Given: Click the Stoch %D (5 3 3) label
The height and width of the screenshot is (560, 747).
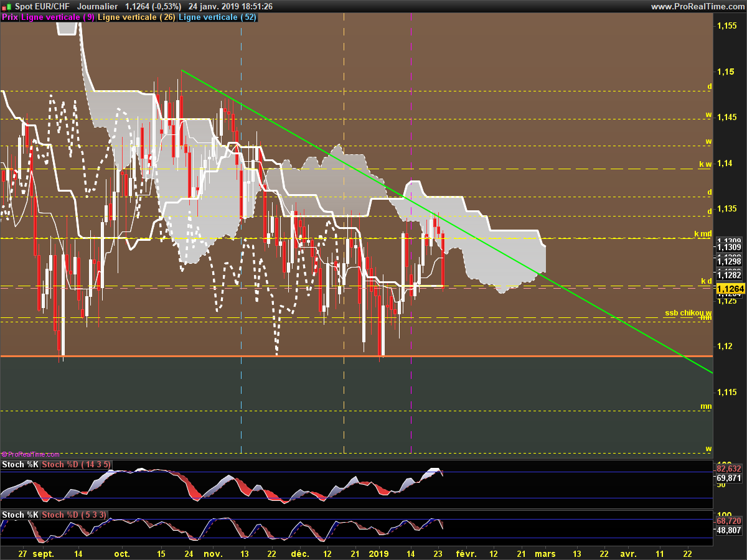Looking at the screenshot, I should click(75, 515).
